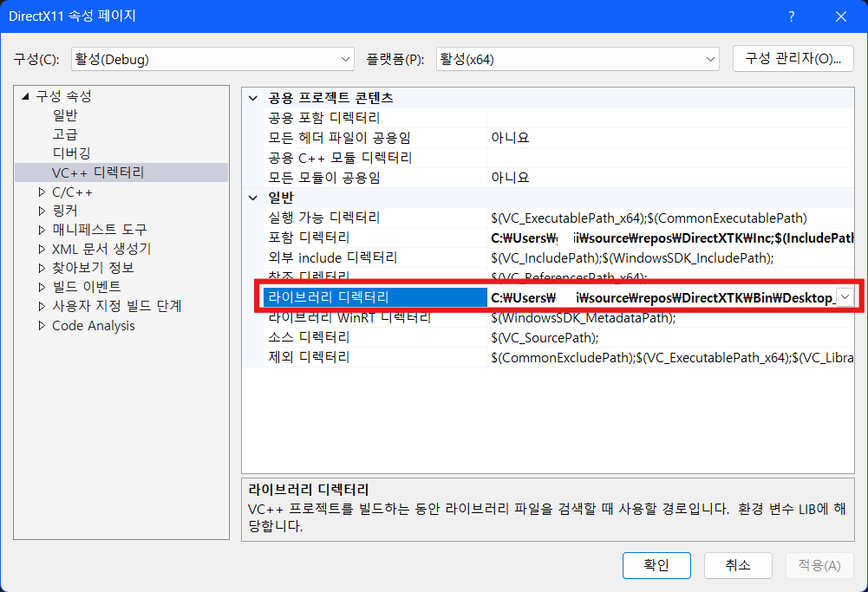Click the DirectXTK\Inc include path value
The image size is (868, 592).
pyautogui.click(x=672, y=237)
